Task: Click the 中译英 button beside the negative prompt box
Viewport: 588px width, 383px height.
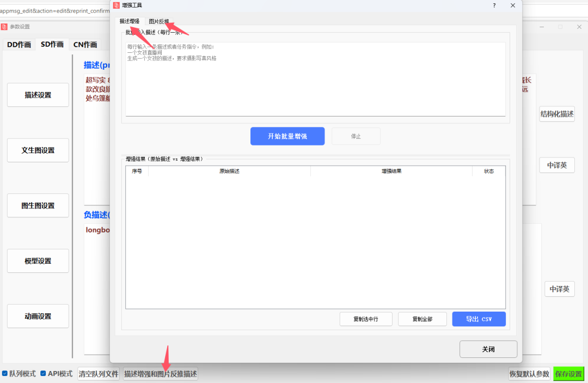Action: tap(560, 289)
